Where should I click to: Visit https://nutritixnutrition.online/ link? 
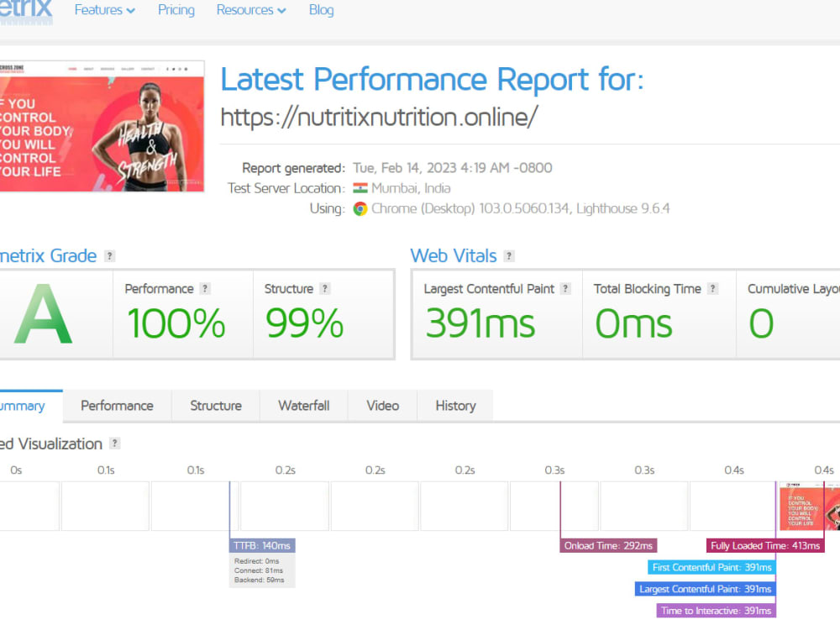pyautogui.click(x=380, y=117)
